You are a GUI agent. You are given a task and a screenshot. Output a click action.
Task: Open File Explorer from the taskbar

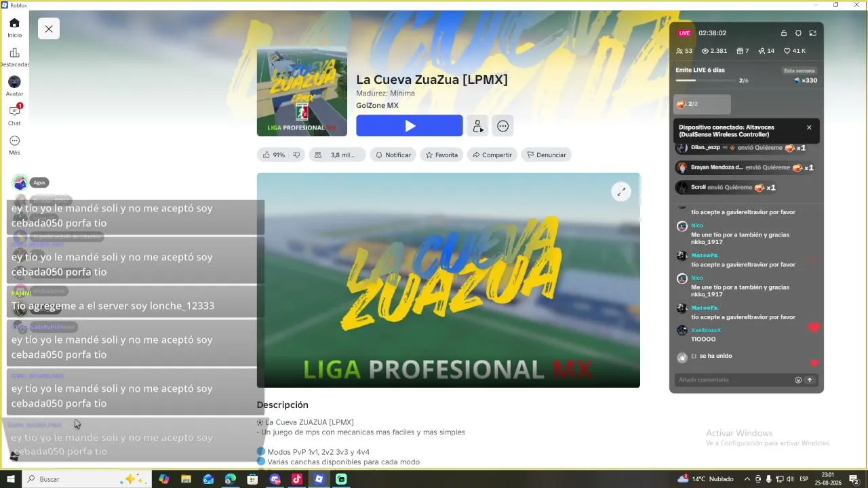click(x=186, y=479)
